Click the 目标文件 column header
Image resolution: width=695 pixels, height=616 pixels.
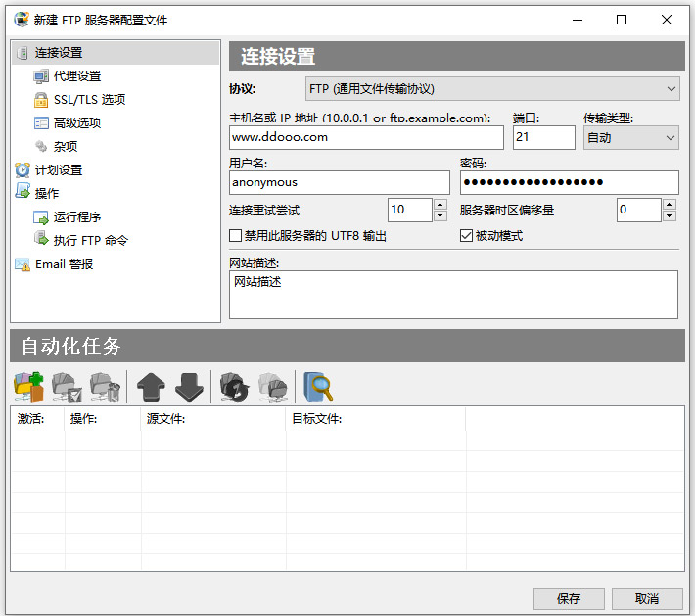[x=376, y=418]
